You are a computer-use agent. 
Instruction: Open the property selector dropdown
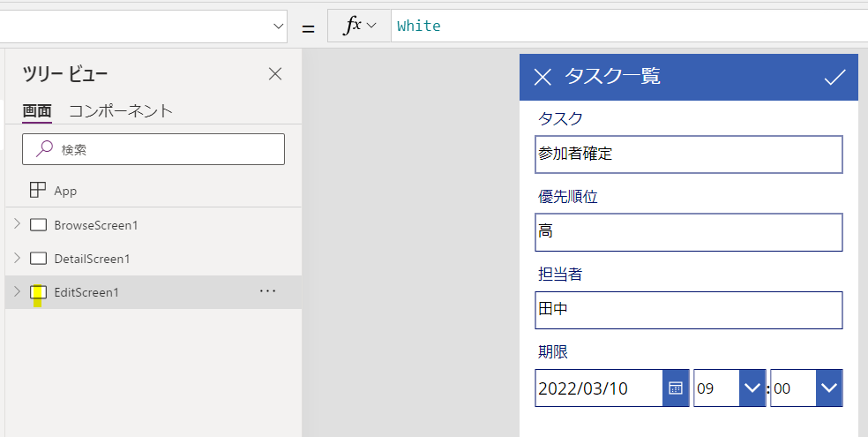pos(276,26)
